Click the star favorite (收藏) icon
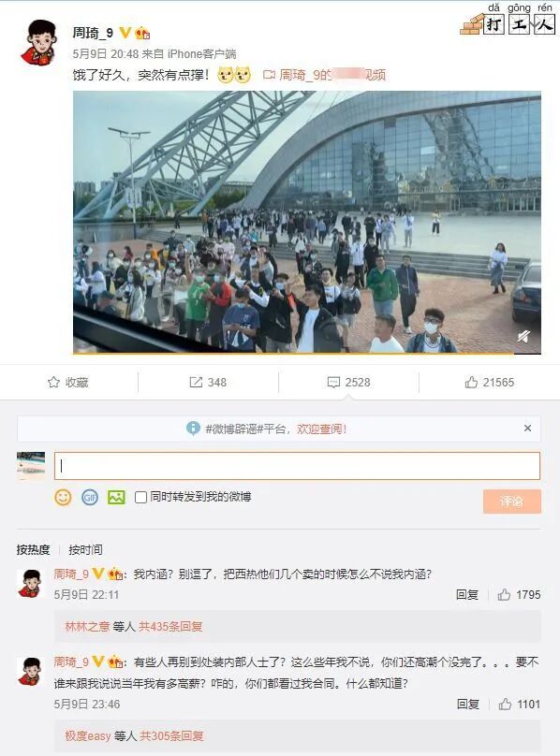The width and height of the screenshot is (560, 756). coord(53,383)
